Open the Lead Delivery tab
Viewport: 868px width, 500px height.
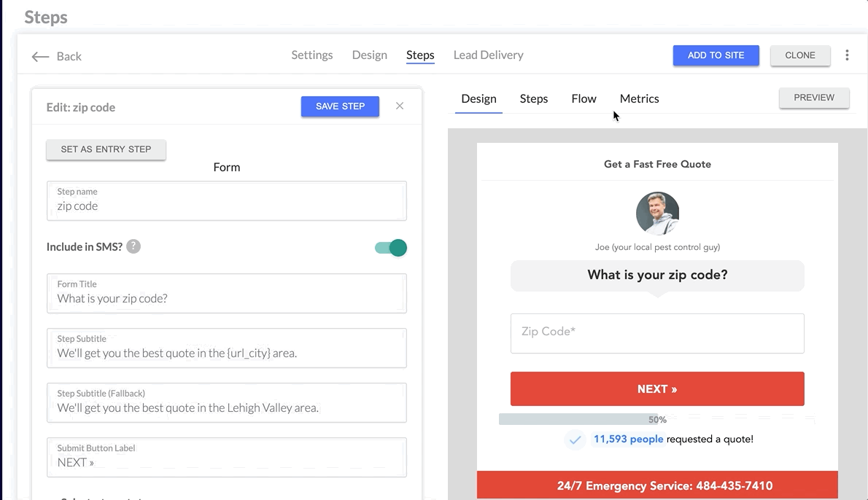pyautogui.click(x=488, y=55)
